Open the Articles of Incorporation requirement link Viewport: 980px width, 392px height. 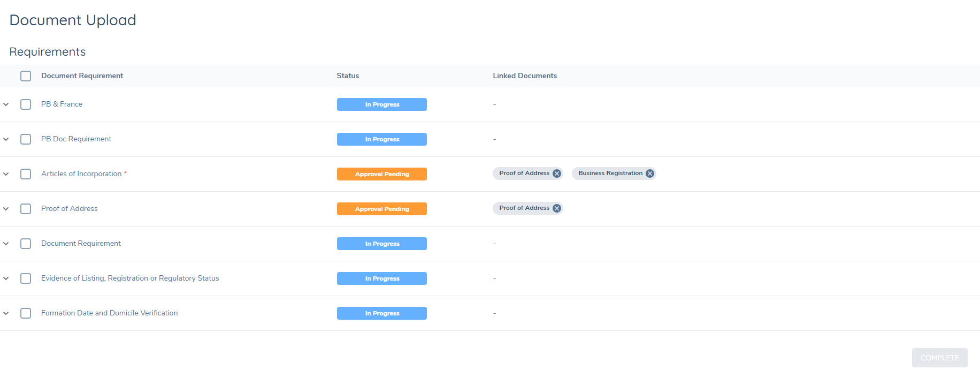tap(81, 174)
